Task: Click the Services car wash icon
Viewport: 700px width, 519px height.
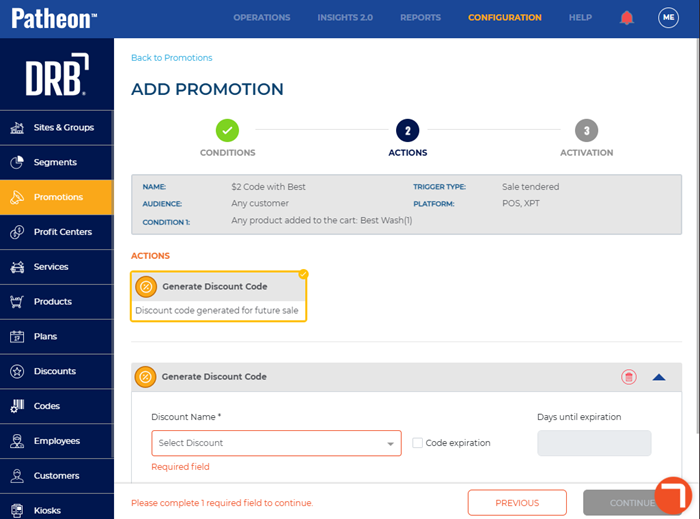Action: [17, 267]
